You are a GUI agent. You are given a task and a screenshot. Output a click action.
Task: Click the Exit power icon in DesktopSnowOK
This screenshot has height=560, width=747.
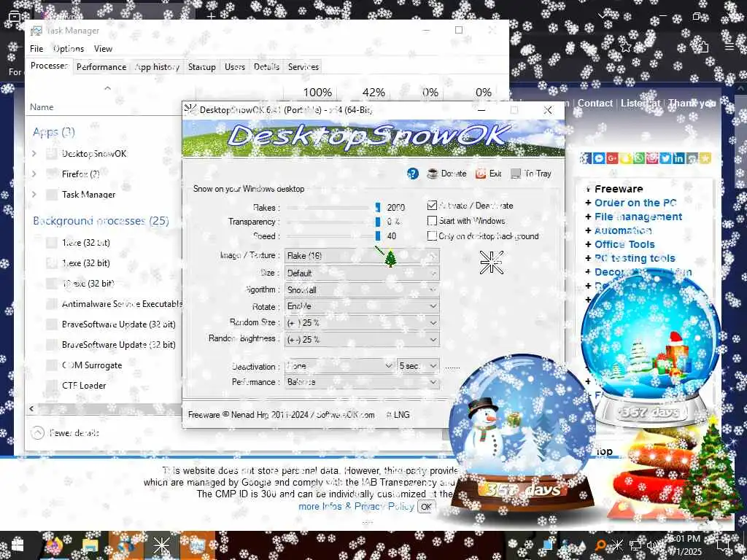tap(481, 174)
